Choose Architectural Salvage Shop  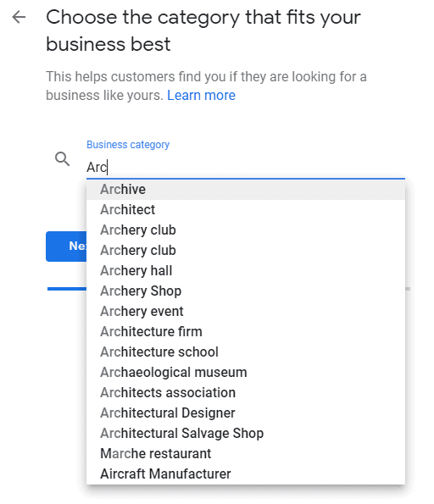246,434
